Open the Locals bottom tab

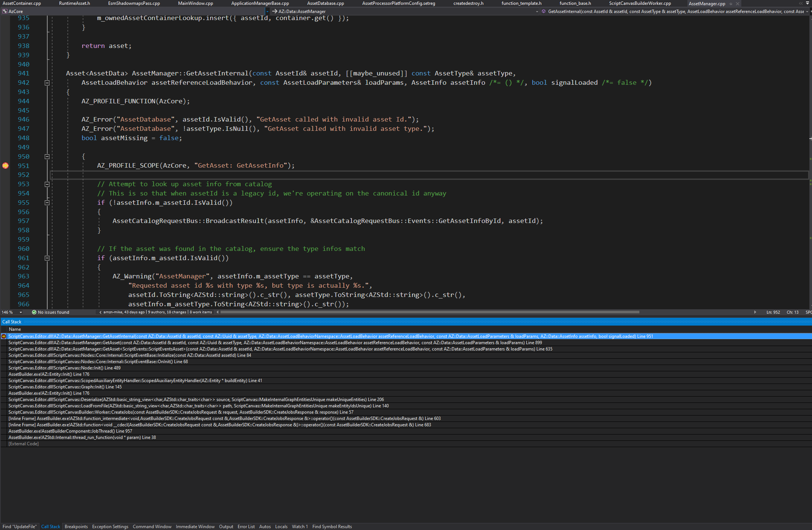pyautogui.click(x=281, y=527)
